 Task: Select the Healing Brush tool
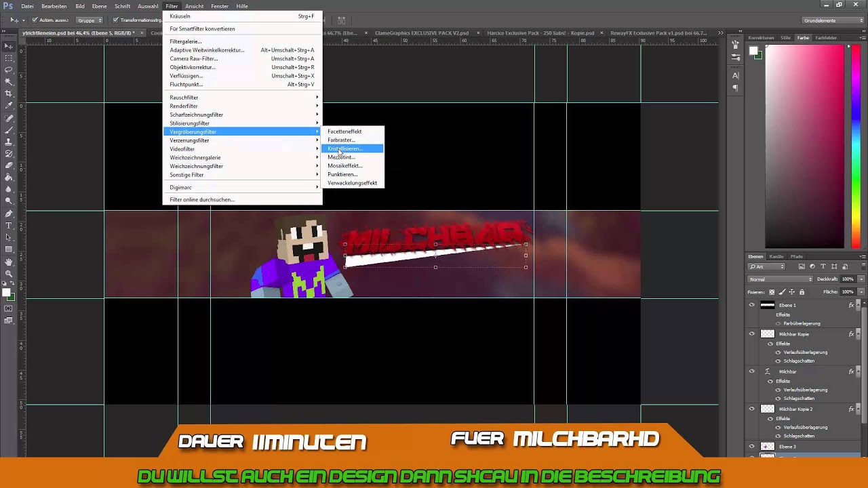tap(8, 118)
